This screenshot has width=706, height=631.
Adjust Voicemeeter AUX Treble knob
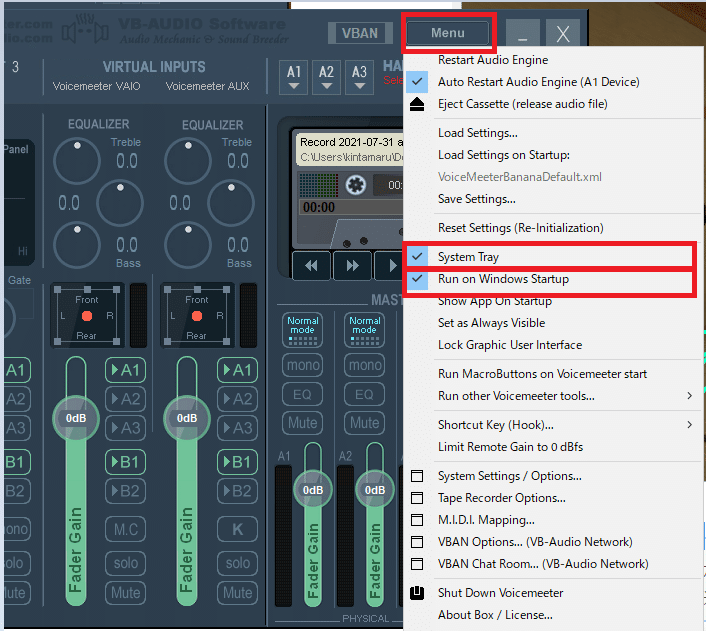coord(188,161)
